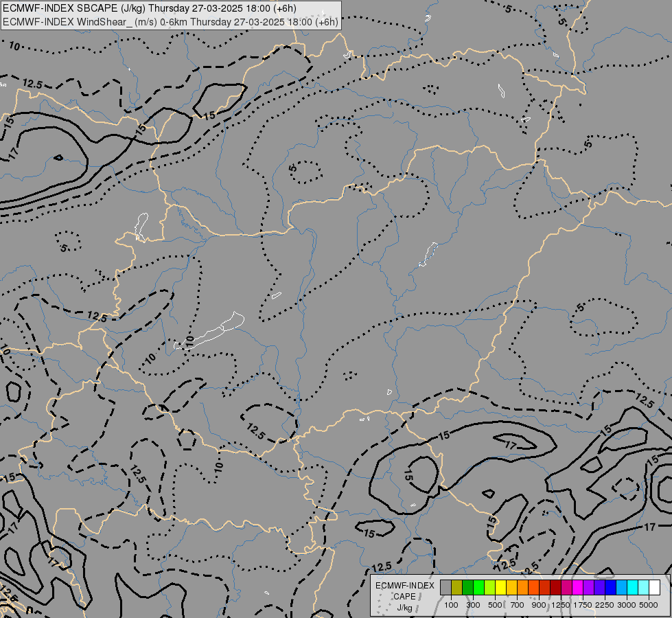Image resolution: width=672 pixels, height=618 pixels.
Task: Click the yellow legend swatch
Action: pos(501,588)
